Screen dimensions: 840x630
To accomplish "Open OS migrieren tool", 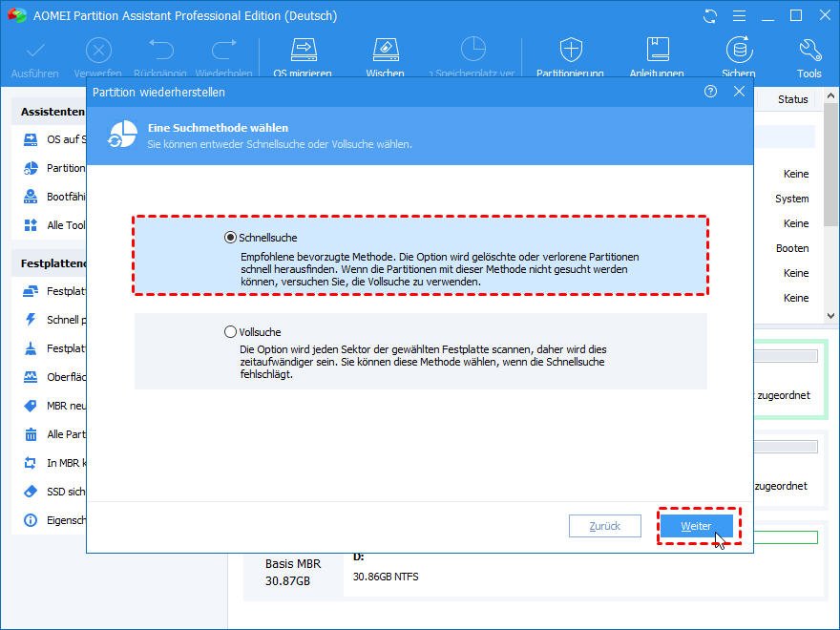I will click(x=304, y=57).
